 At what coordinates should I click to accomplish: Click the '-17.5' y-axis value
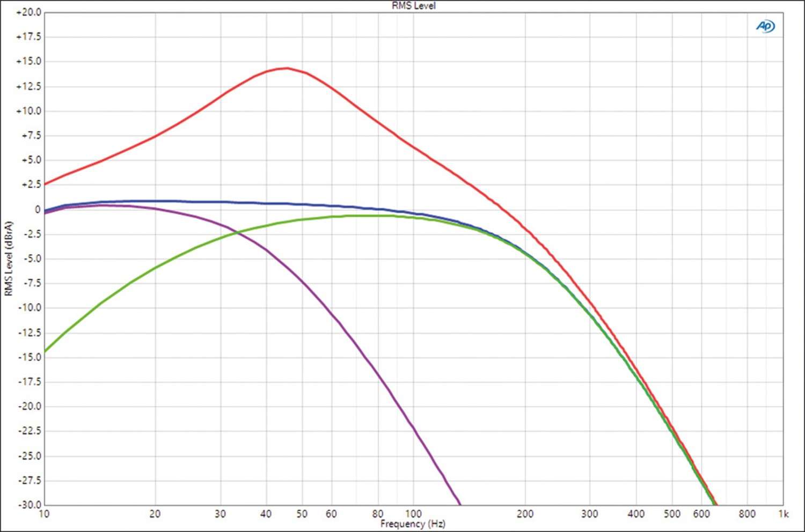point(30,382)
